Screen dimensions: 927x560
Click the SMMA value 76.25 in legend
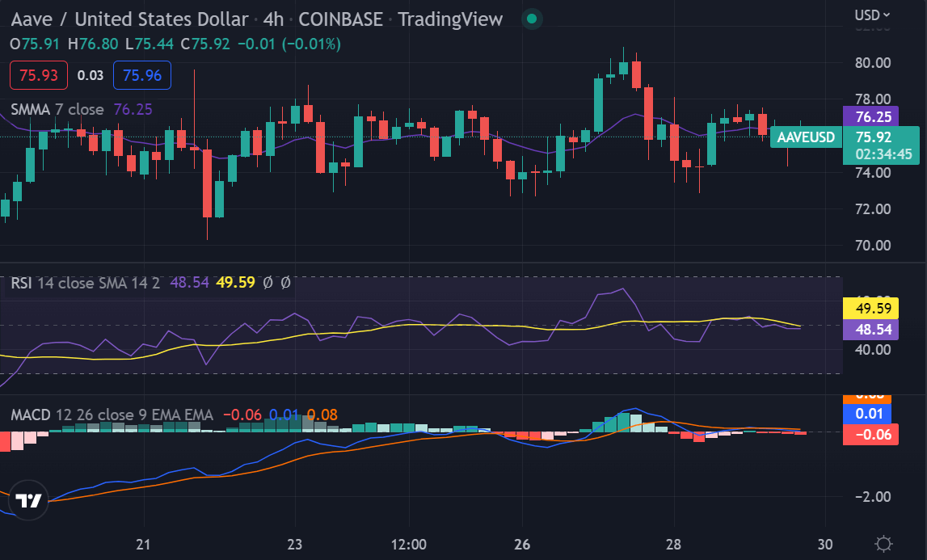tap(133, 109)
